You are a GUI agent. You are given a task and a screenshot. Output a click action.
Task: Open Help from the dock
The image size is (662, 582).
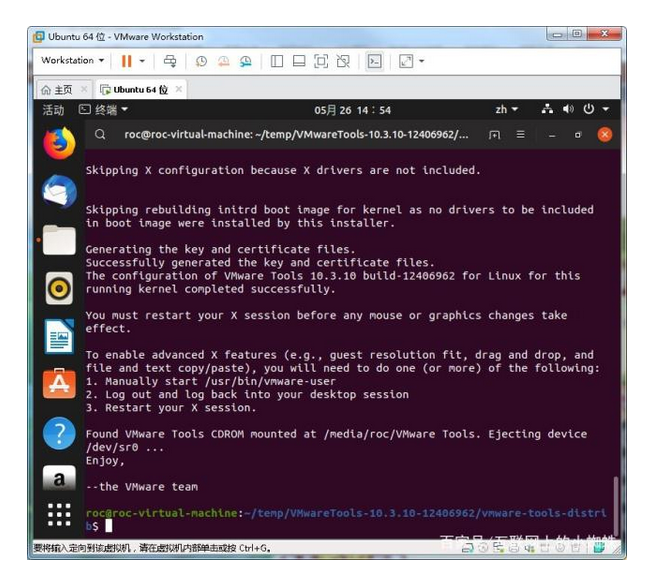tap(59, 433)
